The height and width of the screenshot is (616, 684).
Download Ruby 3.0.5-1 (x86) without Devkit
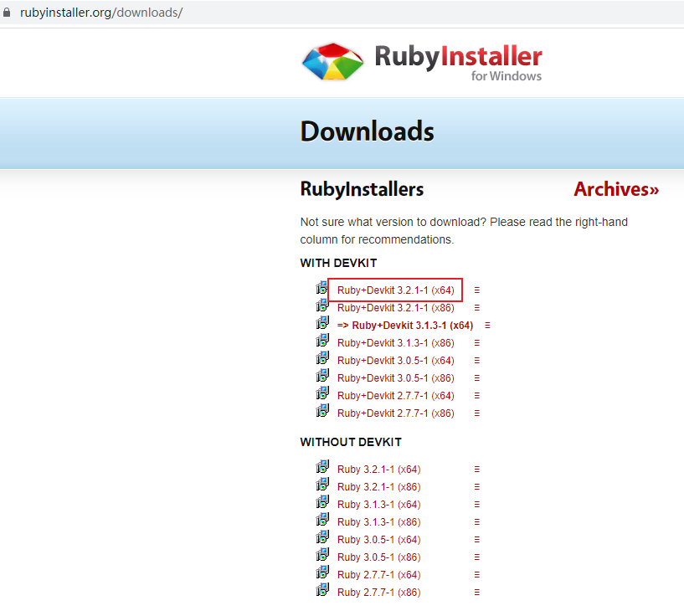(x=378, y=557)
